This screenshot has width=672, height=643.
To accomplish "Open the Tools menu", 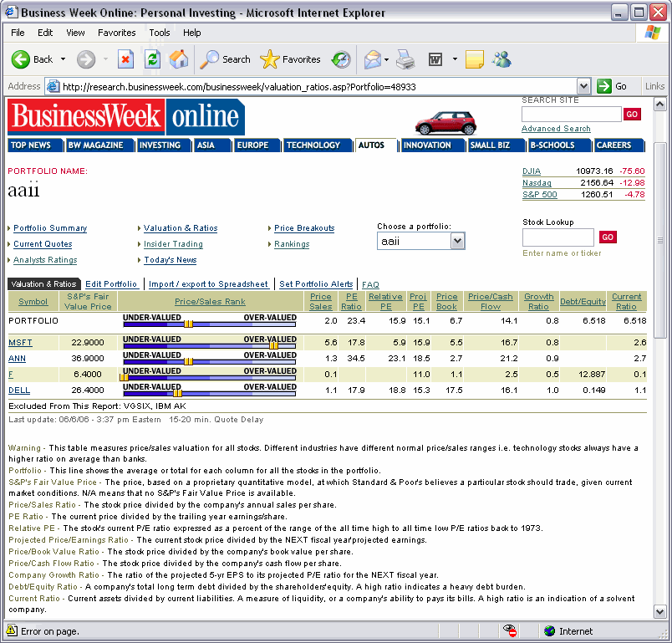I will [x=160, y=33].
